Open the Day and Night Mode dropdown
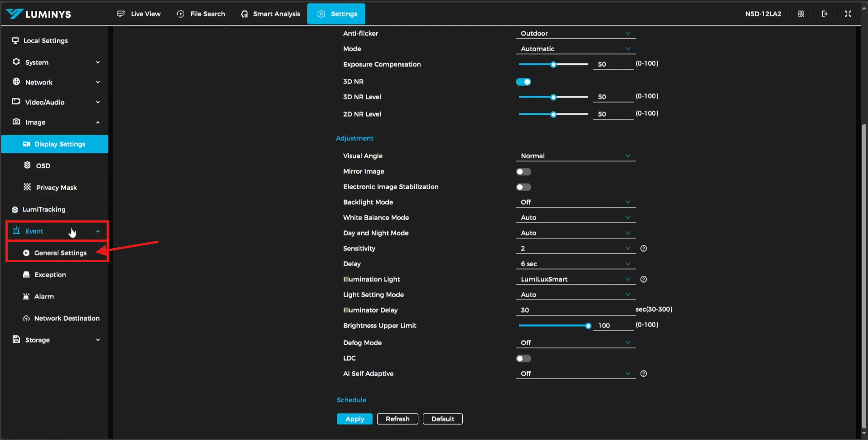868x440 pixels. [575, 233]
